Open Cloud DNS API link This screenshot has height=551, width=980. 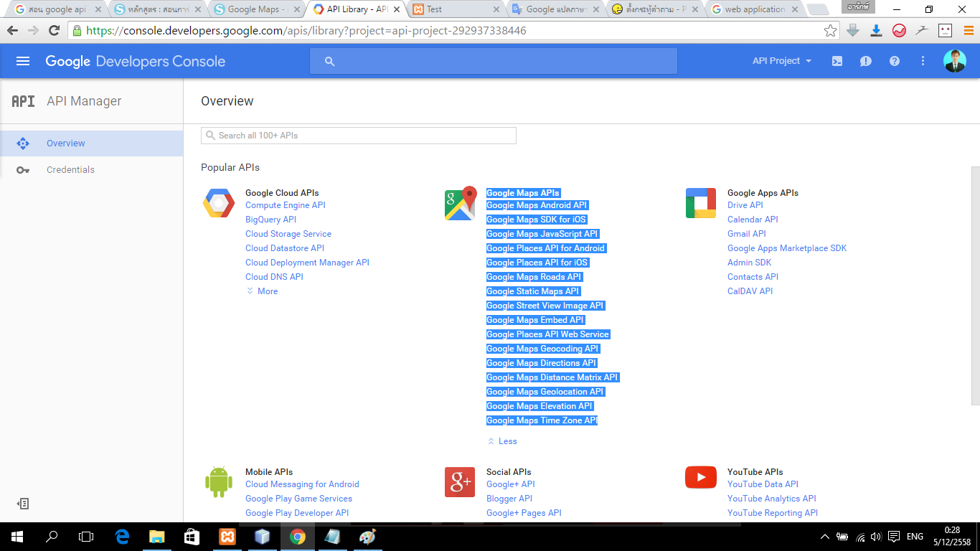pos(274,277)
